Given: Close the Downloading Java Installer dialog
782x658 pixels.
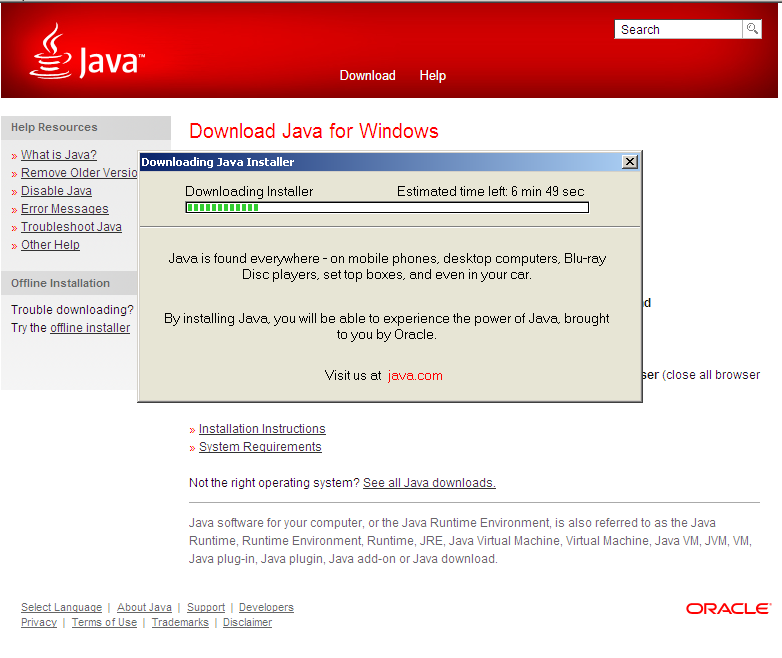Looking at the screenshot, I should 630,162.
